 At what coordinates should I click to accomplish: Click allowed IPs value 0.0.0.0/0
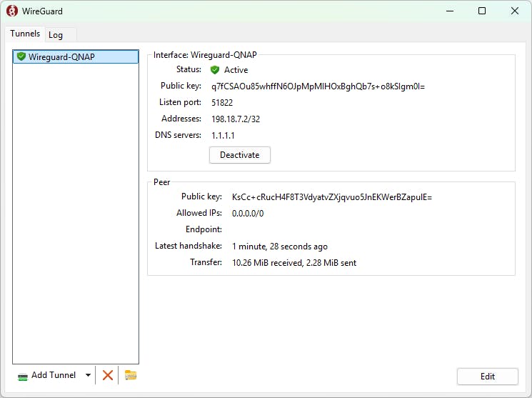click(x=248, y=214)
